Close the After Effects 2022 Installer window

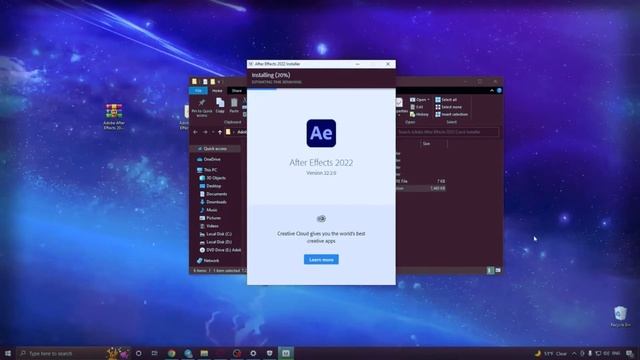point(388,64)
